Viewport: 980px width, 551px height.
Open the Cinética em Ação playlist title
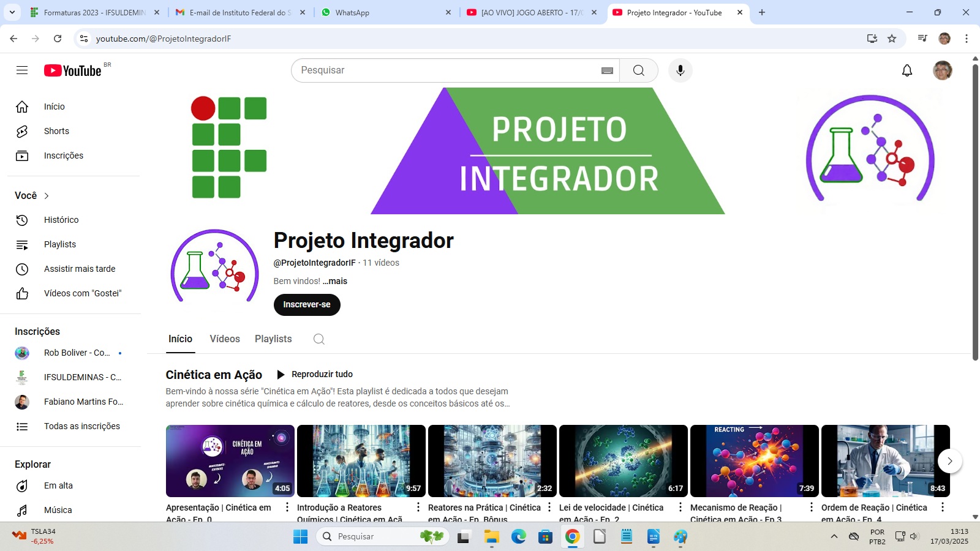pos(214,375)
